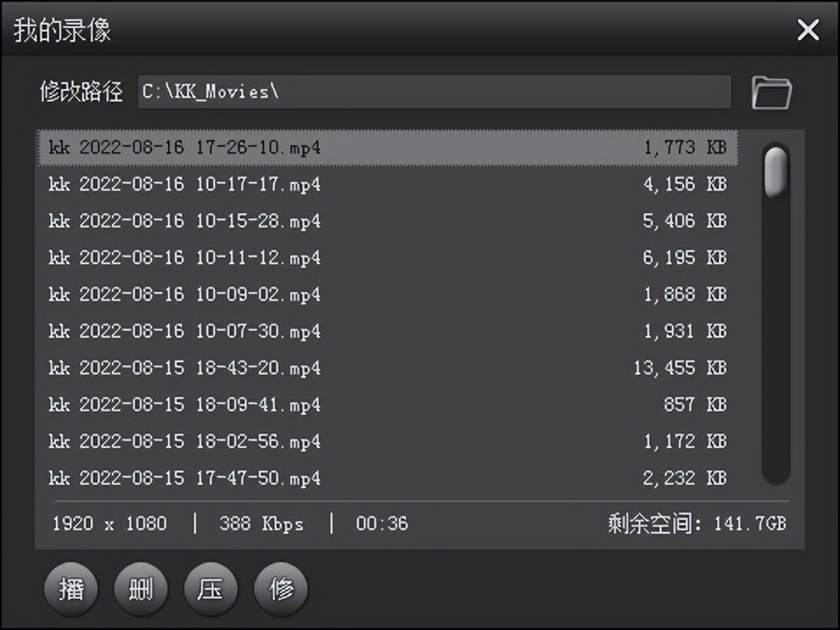The height and width of the screenshot is (630, 840).
Task: Open the folder browse icon
Action: point(771,93)
